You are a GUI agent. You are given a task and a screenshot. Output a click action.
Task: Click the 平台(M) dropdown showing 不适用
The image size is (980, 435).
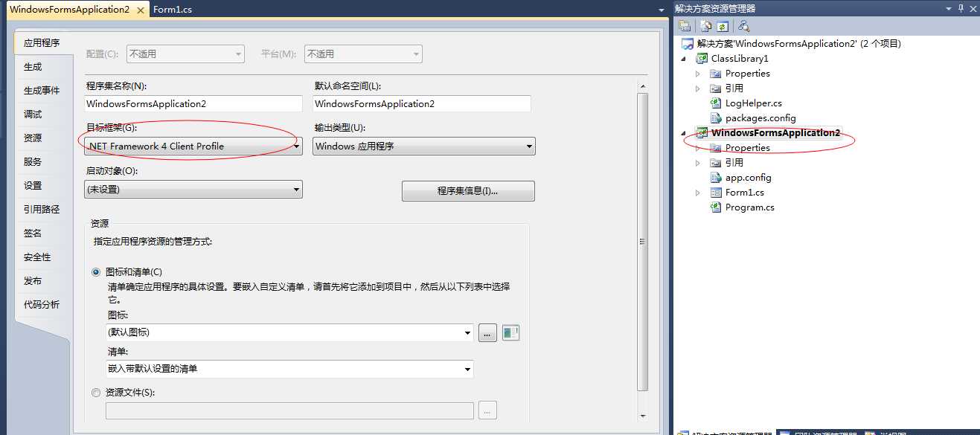pyautogui.click(x=363, y=54)
